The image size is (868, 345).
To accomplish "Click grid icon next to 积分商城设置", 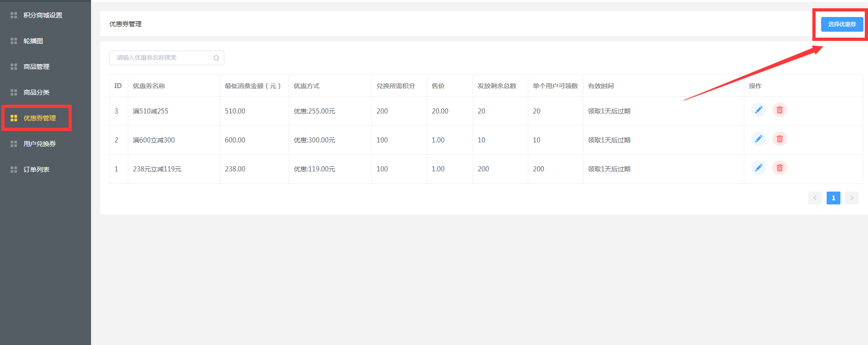I will 14,15.
